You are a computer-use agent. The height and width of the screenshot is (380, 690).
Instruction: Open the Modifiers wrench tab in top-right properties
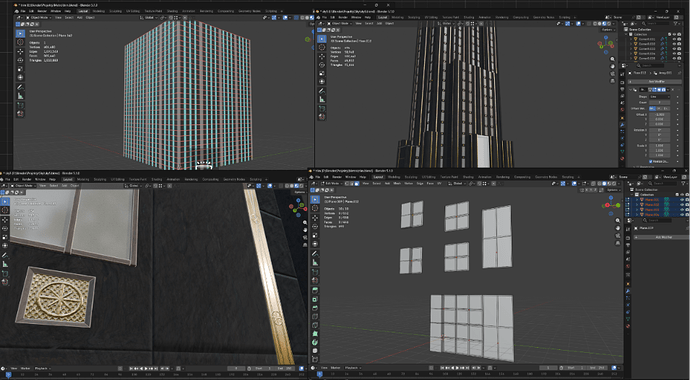click(622, 125)
